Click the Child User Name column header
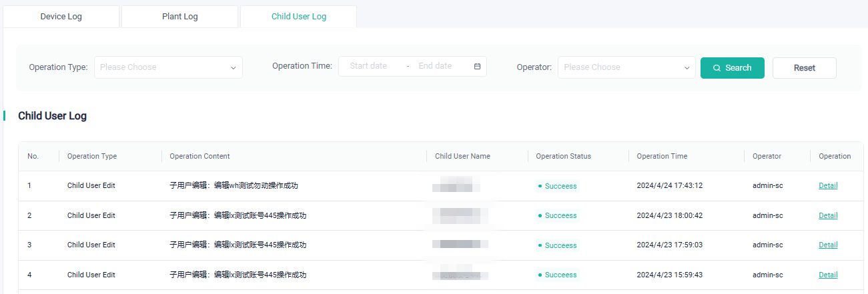This screenshot has width=868, height=294. click(x=462, y=156)
